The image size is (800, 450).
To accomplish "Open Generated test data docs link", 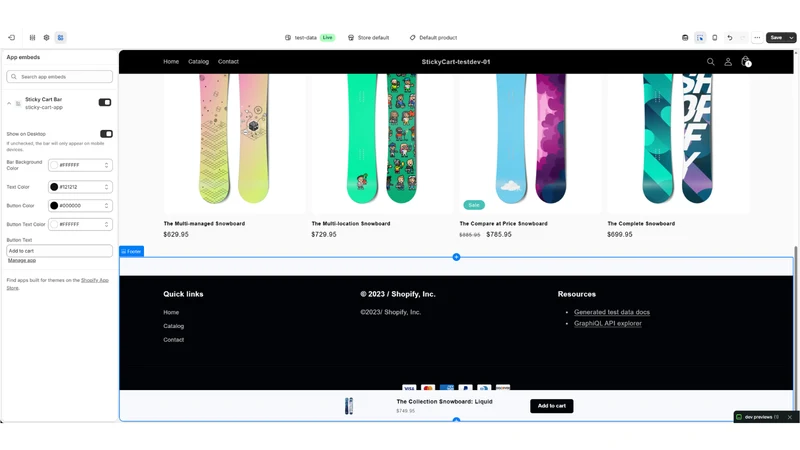I will point(612,312).
